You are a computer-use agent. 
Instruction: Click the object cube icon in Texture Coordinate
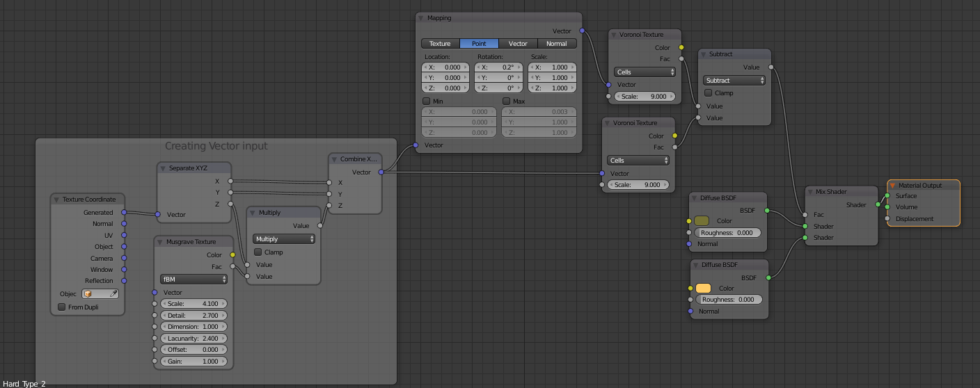pos(88,294)
